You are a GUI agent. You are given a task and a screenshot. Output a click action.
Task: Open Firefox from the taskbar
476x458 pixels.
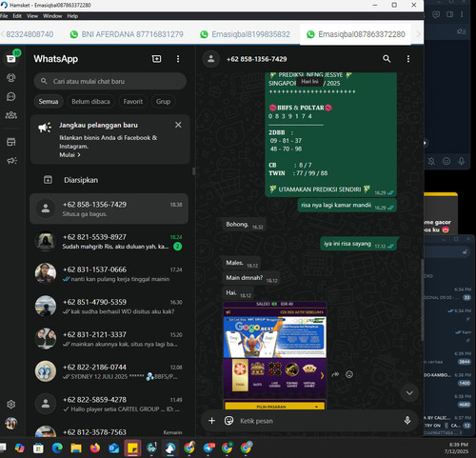[95, 448]
